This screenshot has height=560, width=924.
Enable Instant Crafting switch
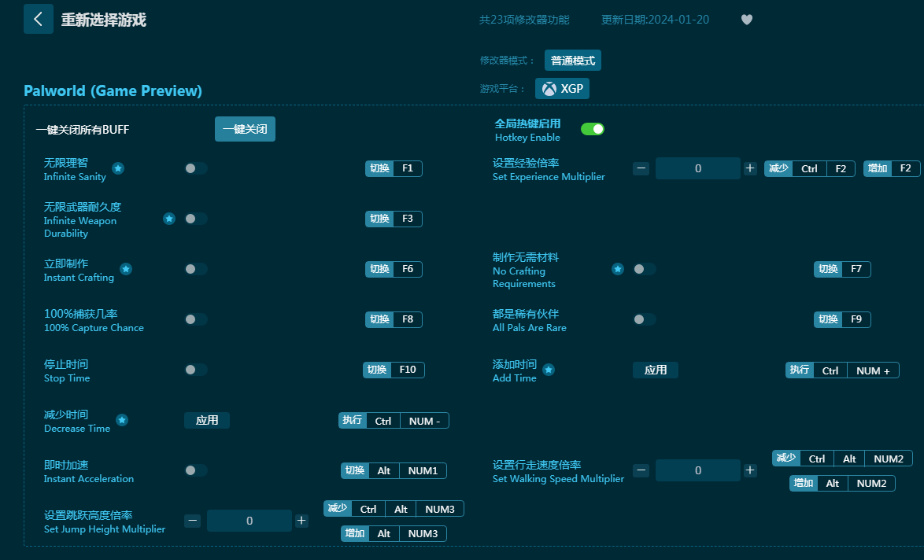(196, 269)
